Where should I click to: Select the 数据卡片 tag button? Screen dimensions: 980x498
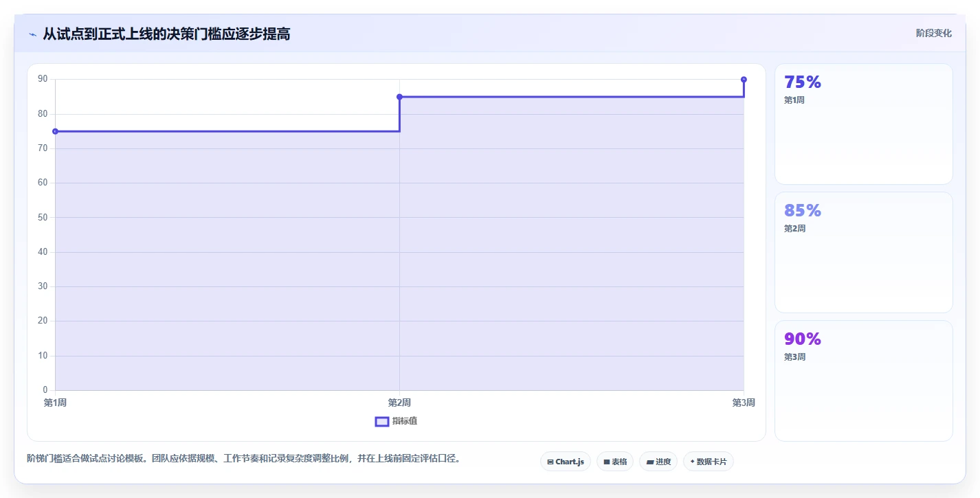click(x=709, y=462)
